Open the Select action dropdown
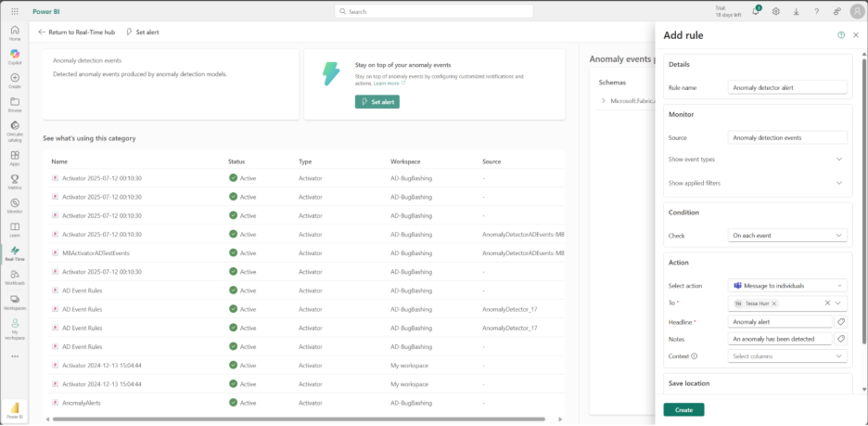 (787, 286)
